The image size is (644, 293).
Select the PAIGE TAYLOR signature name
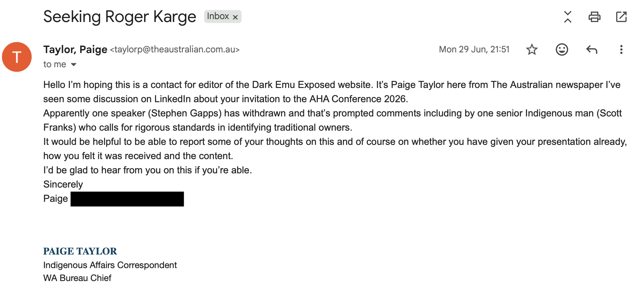click(80, 251)
